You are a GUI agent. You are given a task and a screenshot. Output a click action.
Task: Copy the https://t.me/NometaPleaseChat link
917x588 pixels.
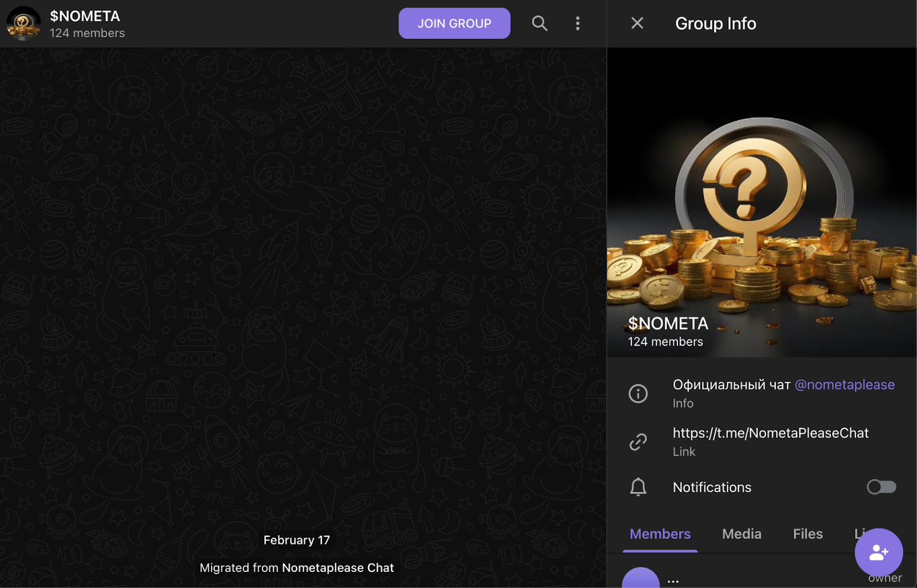click(x=770, y=433)
